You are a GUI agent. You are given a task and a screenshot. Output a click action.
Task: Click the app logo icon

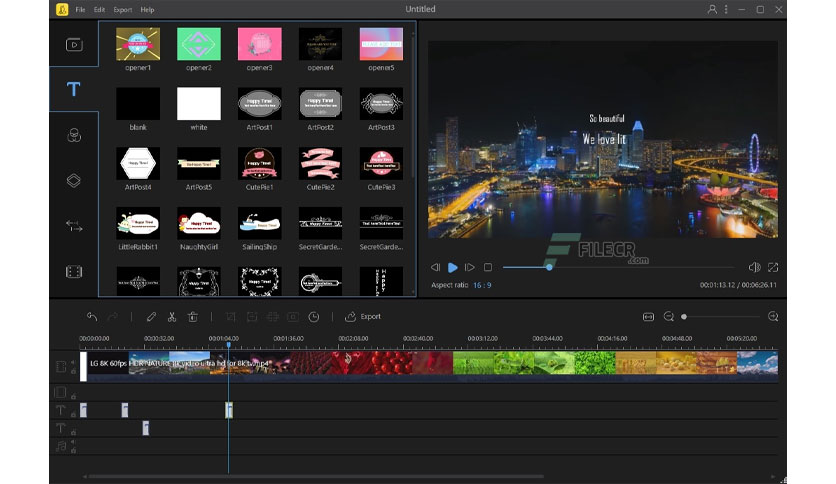(x=62, y=9)
